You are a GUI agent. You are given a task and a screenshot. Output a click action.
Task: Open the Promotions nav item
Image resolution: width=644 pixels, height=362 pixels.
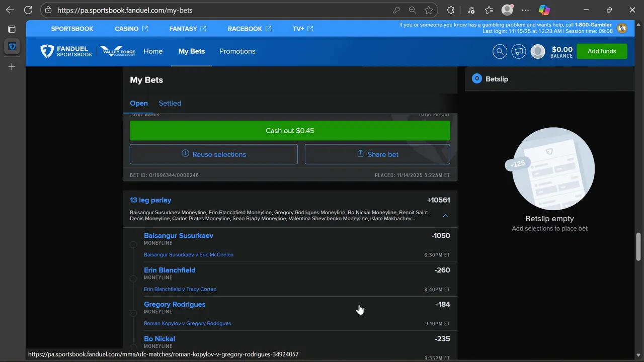pos(237,51)
